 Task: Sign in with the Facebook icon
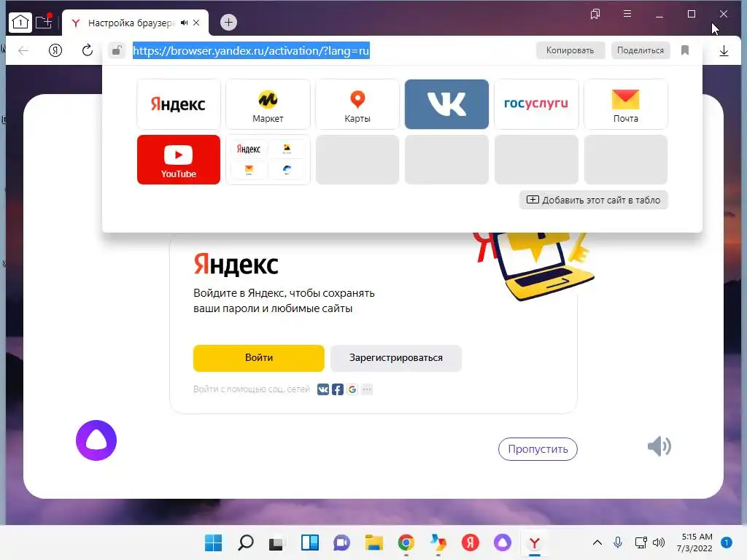(338, 389)
